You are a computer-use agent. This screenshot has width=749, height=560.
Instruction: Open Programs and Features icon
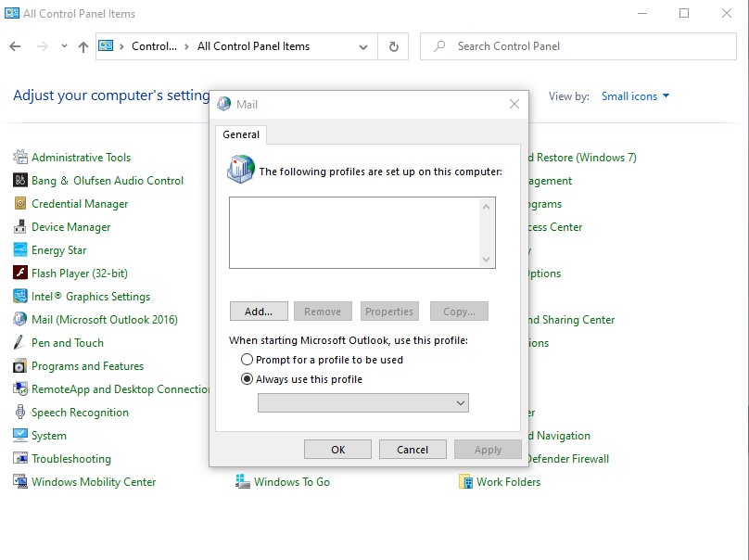click(x=20, y=366)
